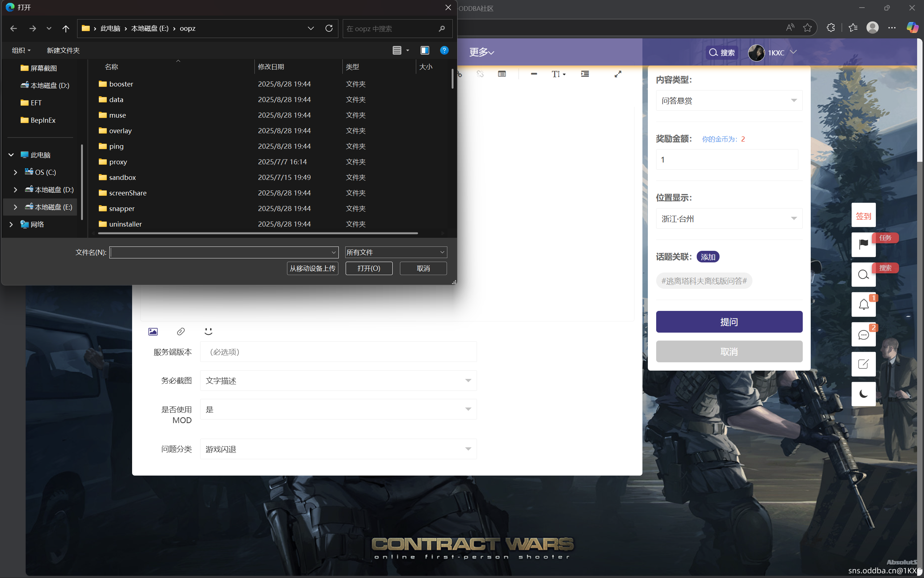Open BepInEx quick access folder
924x578 pixels.
[x=38, y=120]
